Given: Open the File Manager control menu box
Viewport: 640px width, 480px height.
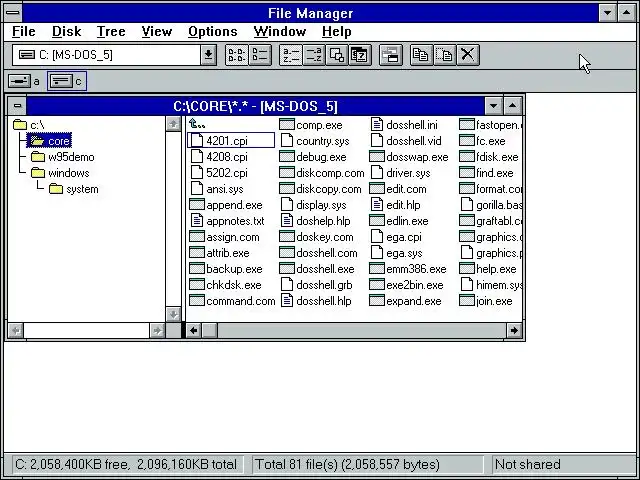Looking at the screenshot, I should [13, 13].
